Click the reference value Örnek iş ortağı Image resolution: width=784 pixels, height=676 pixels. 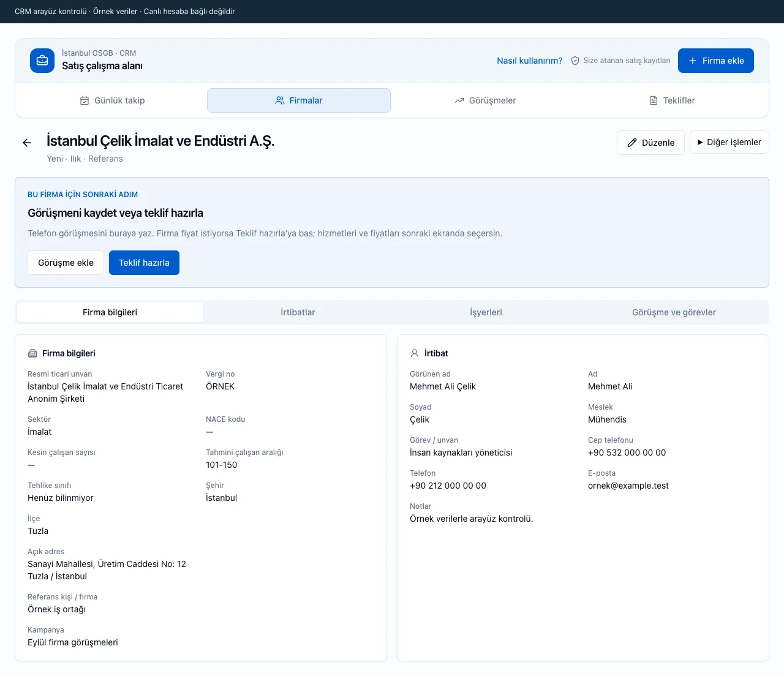tap(57, 609)
